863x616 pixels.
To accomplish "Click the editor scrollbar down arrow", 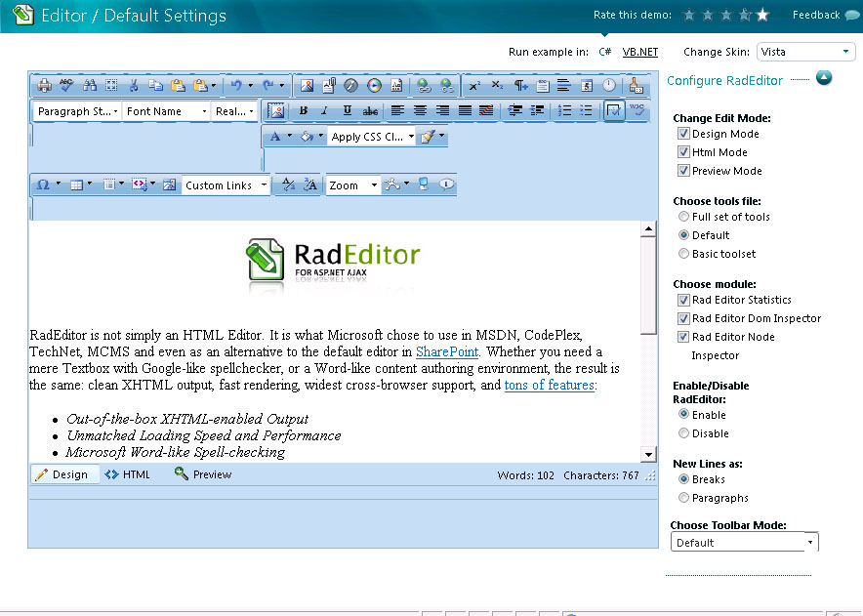I will tap(648, 455).
